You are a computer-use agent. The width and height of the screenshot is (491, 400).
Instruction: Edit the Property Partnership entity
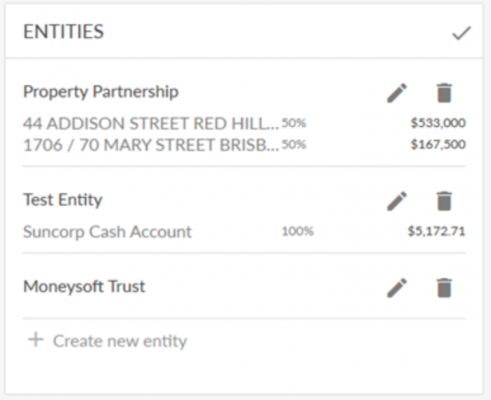coord(397,93)
